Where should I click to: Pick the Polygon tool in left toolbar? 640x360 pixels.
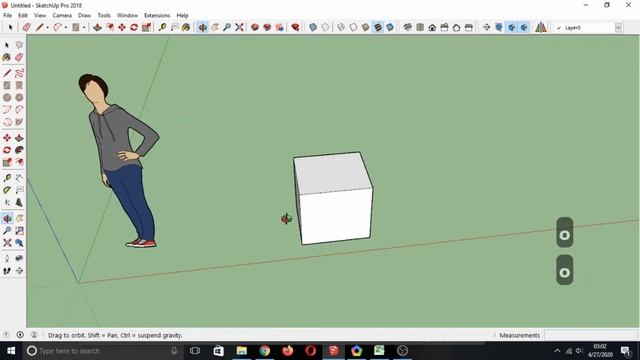[19, 98]
